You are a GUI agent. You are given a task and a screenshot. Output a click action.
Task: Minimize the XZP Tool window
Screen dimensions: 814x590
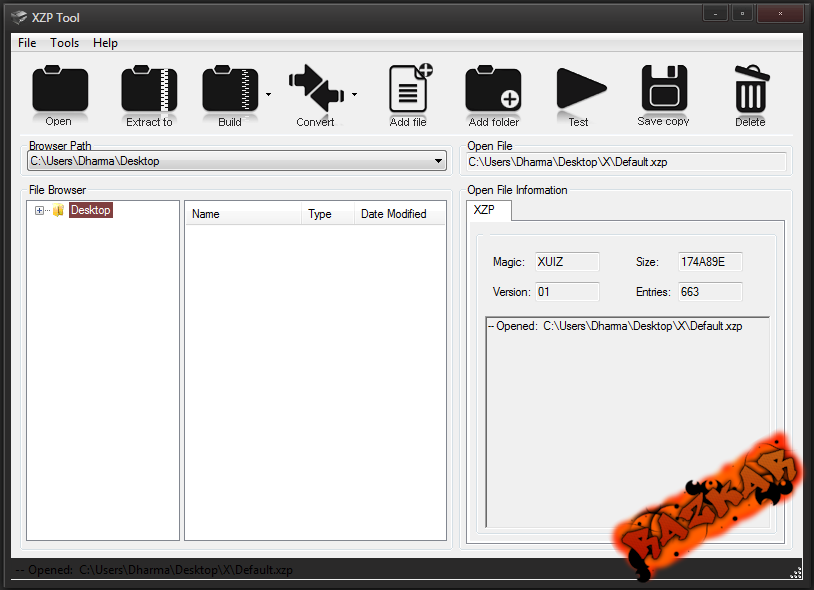coord(715,14)
